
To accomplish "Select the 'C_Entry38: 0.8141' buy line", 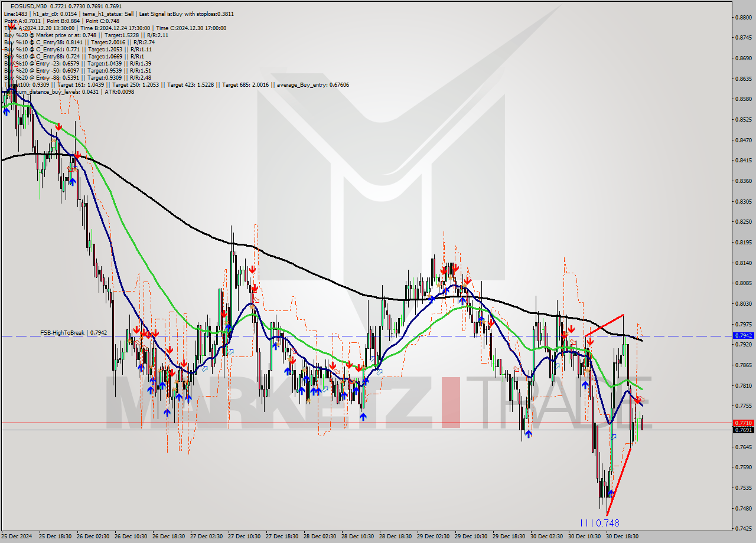I will point(79,42).
